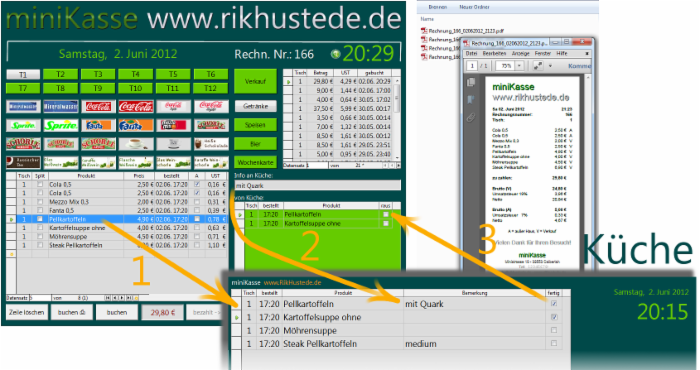Viewport: 700px width, 370px height.
Task: Open the Datei menu in the PDF viewer
Action: point(471,53)
